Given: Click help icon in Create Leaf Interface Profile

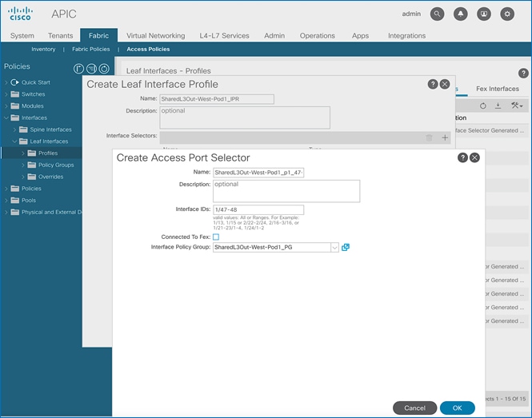Looking at the screenshot, I should pyautogui.click(x=433, y=84).
